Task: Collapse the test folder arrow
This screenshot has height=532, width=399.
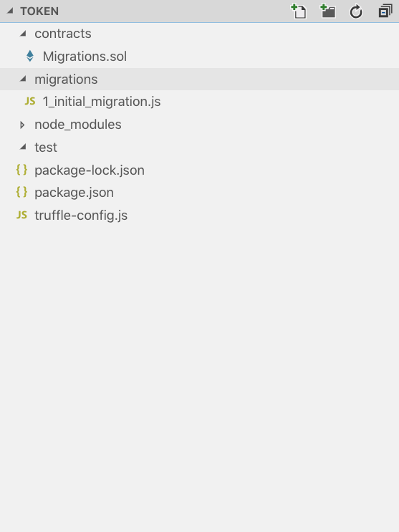Action: pyautogui.click(x=23, y=147)
